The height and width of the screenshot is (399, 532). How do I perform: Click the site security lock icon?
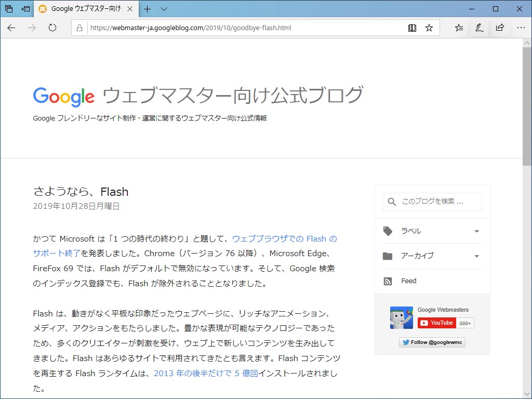click(x=79, y=28)
